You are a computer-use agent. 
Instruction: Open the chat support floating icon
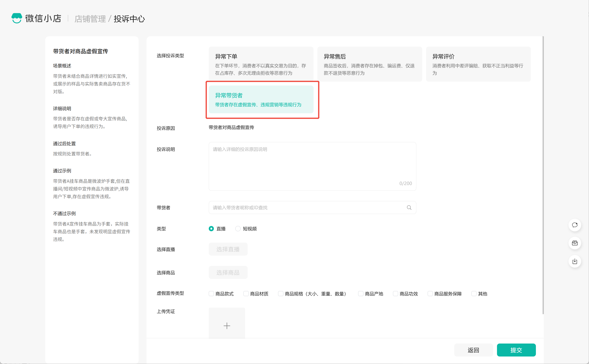pyautogui.click(x=575, y=225)
